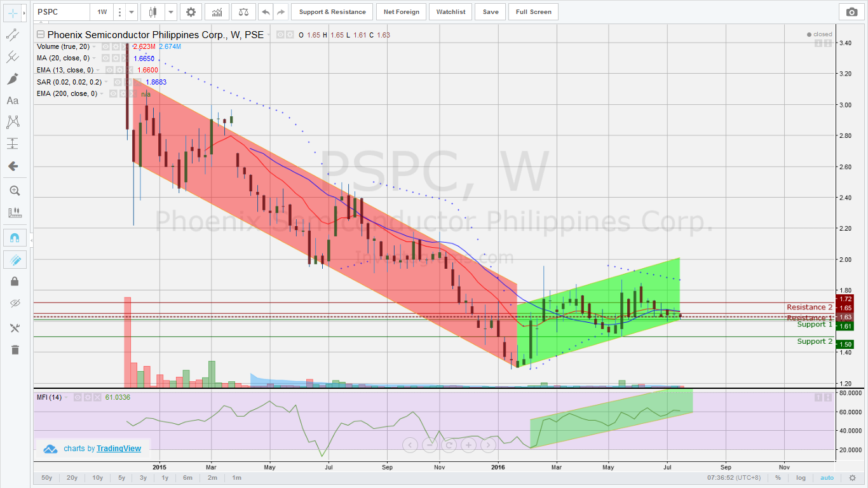Viewport: 868px width, 488px height.
Task: Click the compare symbols scale icon
Action: 243,11
